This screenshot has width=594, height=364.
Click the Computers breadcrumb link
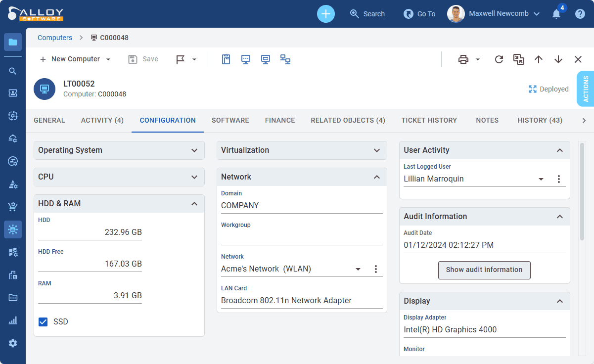point(55,38)
